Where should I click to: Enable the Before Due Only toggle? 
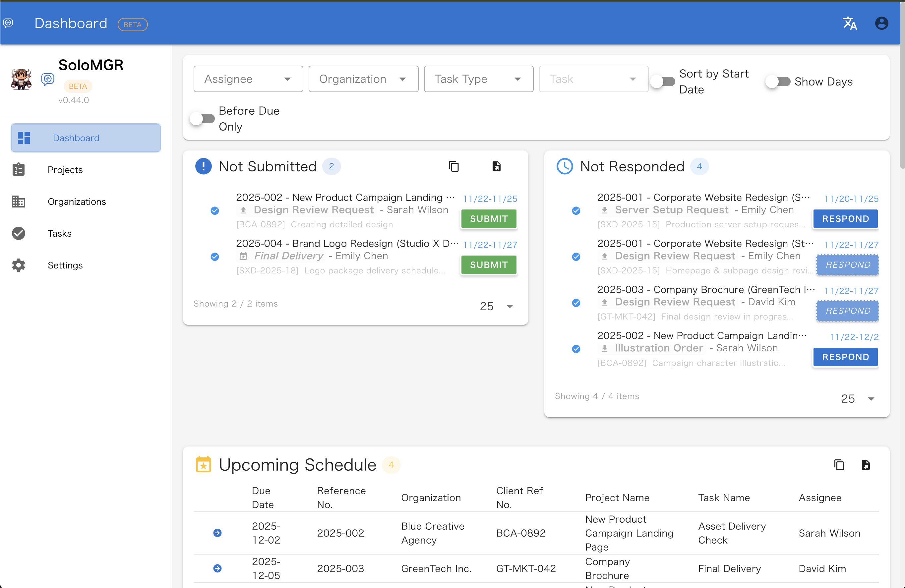(202, 119)
